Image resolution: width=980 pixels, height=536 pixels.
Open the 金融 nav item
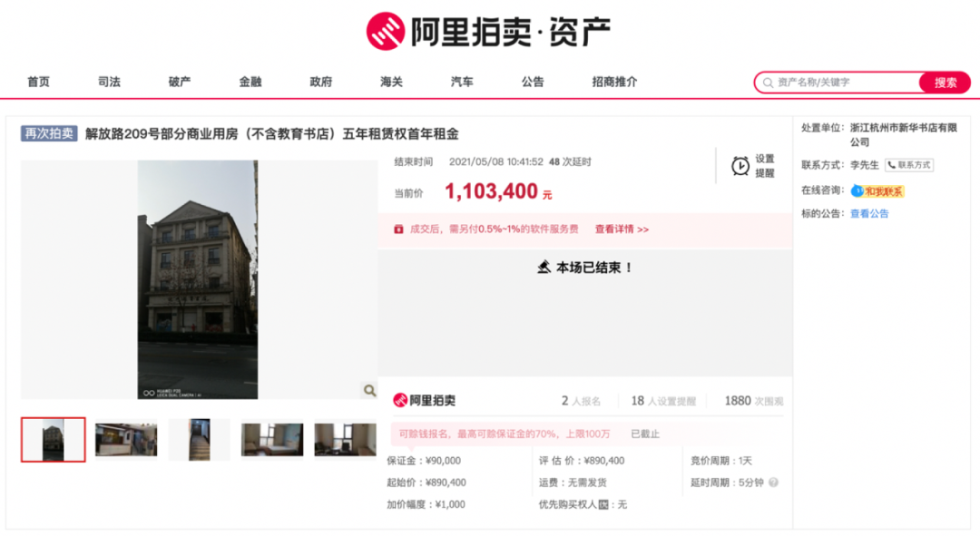(x=250, y=82)
